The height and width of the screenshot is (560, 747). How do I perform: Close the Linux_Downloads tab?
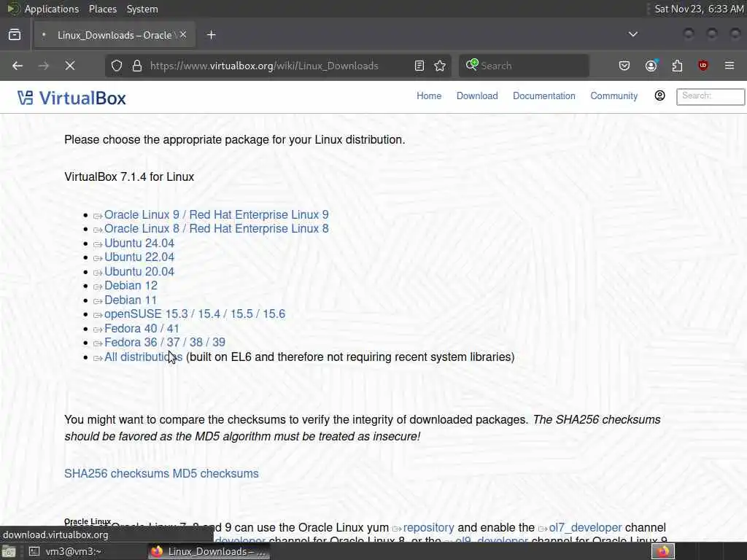pyautogui.click(x=183, y=35)
